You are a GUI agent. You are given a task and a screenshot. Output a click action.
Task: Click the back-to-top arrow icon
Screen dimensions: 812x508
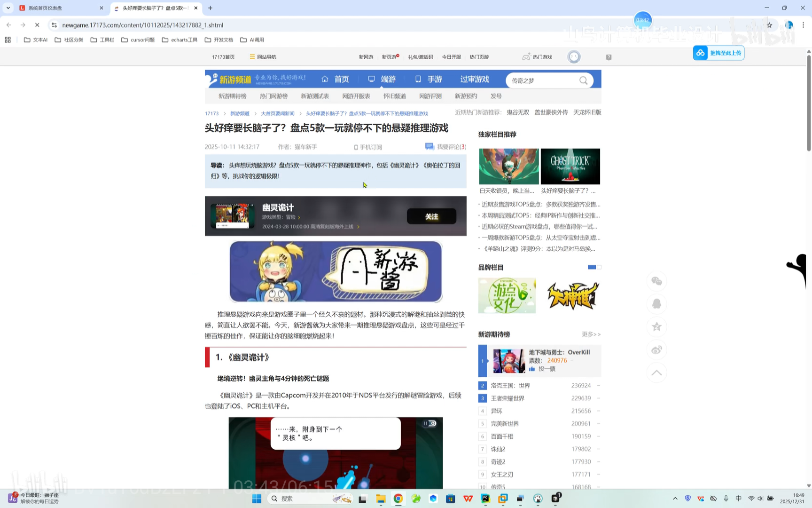click(x=656, y=372)
